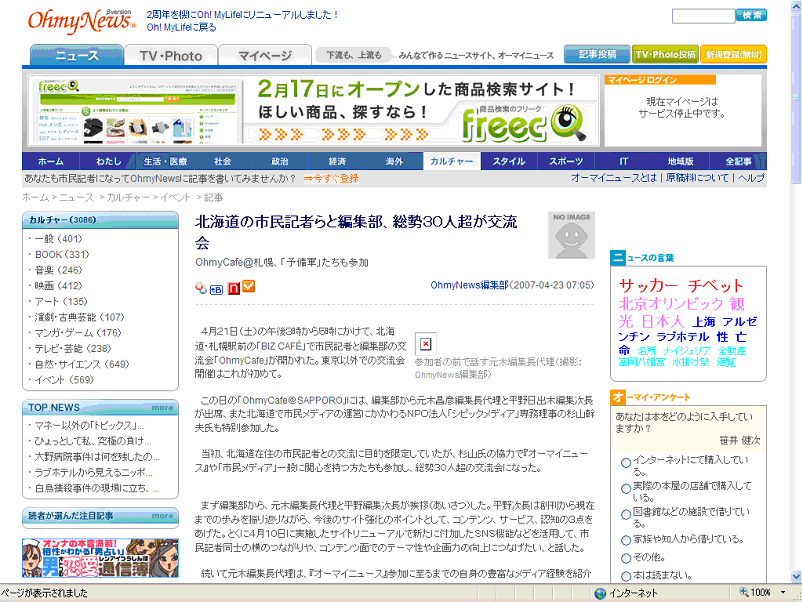Image resolution: width=802 pixels, height=602 pixels.
Task: Click the red "n" share icon
Action: (x=233, y=288)
